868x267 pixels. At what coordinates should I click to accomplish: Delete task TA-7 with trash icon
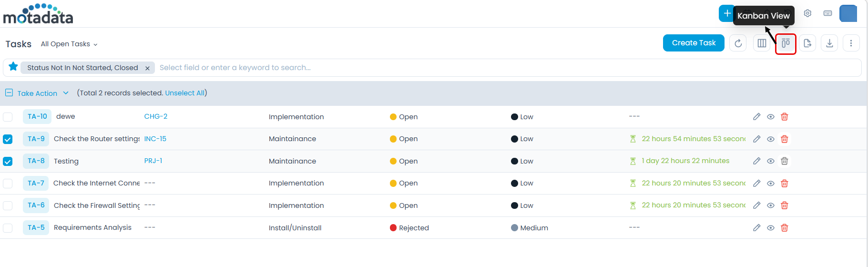tap(785, 184)
